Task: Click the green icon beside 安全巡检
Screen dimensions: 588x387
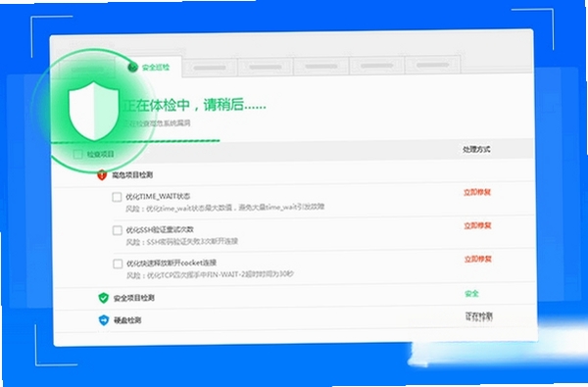Action: [132, 68]
